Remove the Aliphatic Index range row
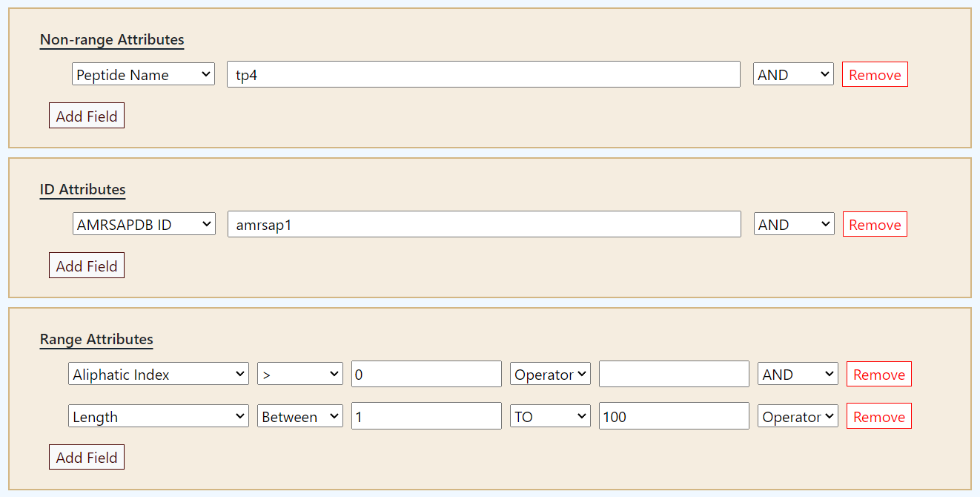The width and height of the screenshot is (980, 497). (878, 374)
